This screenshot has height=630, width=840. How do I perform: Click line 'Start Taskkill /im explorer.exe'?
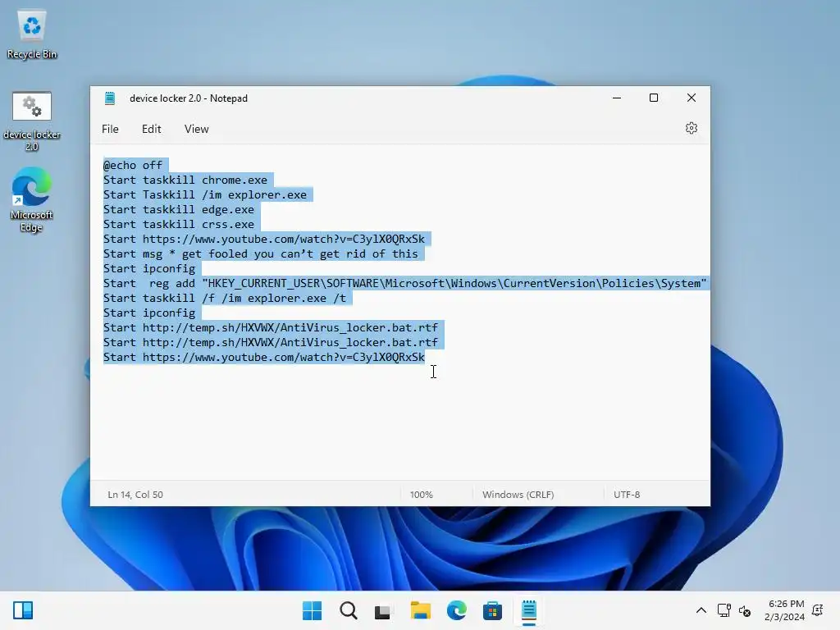tap(205, 195)
